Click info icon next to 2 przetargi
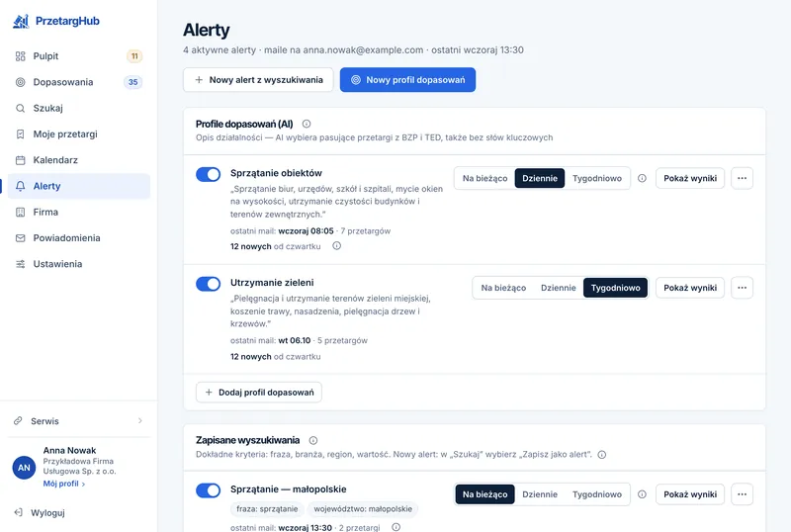 (x=396, y=527)
